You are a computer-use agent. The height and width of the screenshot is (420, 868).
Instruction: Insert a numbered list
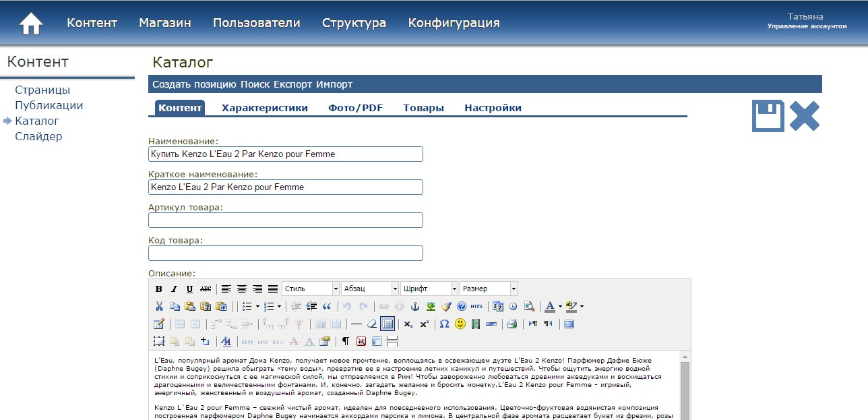(268, 306)
